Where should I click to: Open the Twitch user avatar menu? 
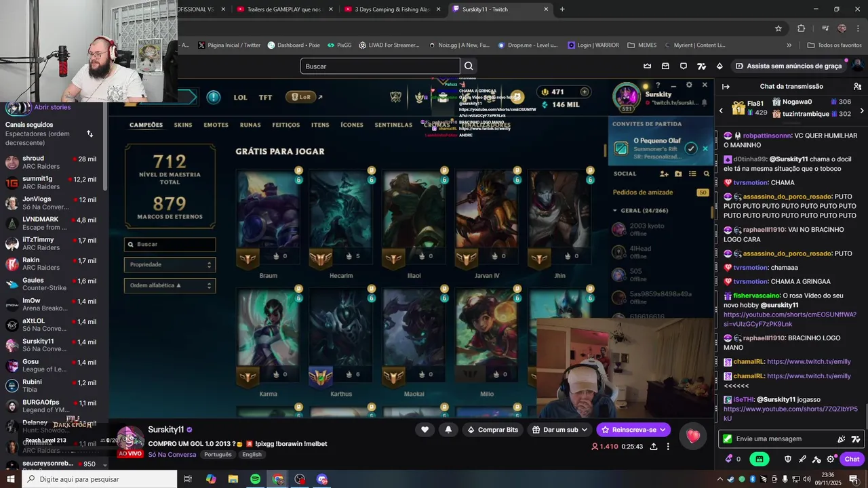(x=857, y=66)
